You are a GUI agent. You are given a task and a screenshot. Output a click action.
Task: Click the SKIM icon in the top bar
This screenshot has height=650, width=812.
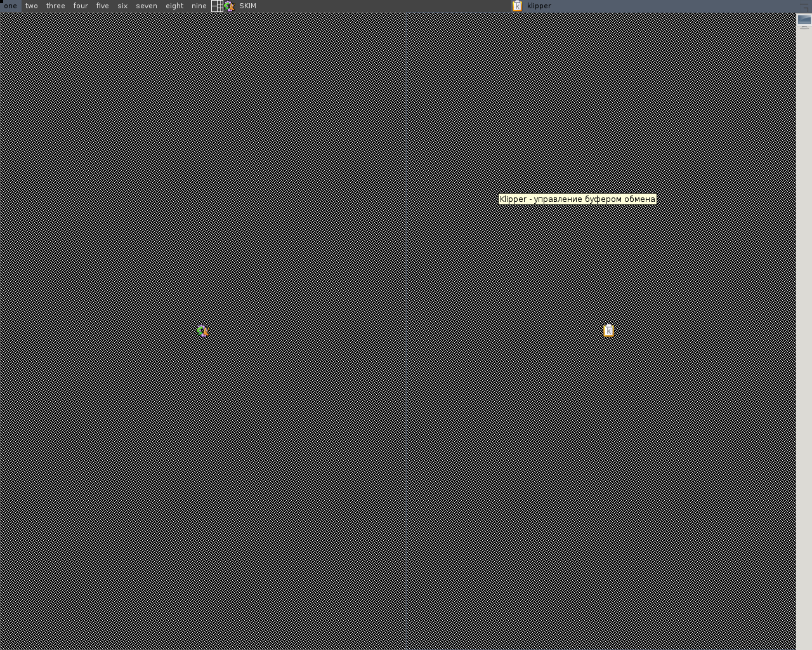coord(229,6)
